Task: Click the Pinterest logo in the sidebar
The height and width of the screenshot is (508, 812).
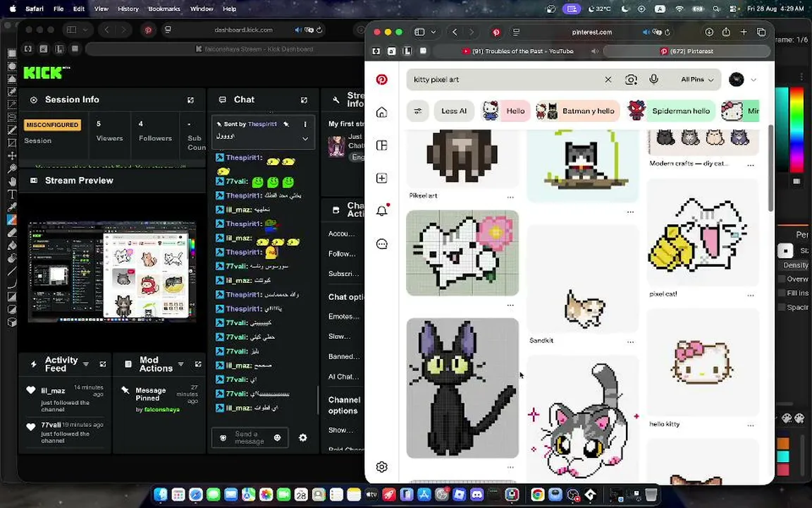Action: coord(381,79)
